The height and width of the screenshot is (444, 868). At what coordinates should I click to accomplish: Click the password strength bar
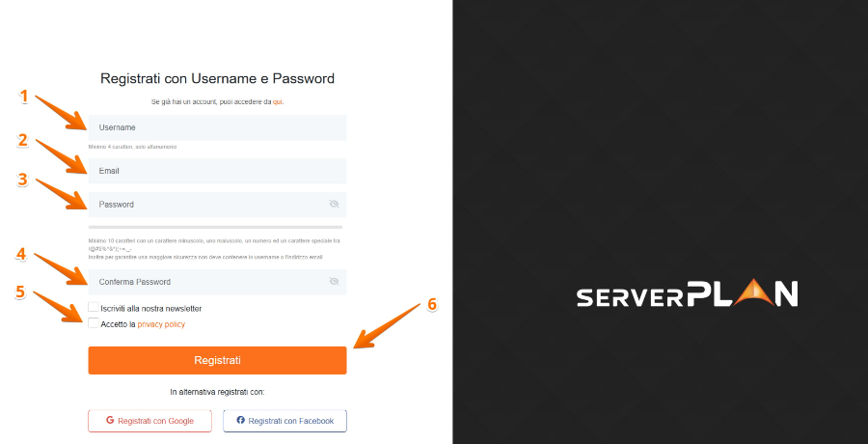pos(216,227)
